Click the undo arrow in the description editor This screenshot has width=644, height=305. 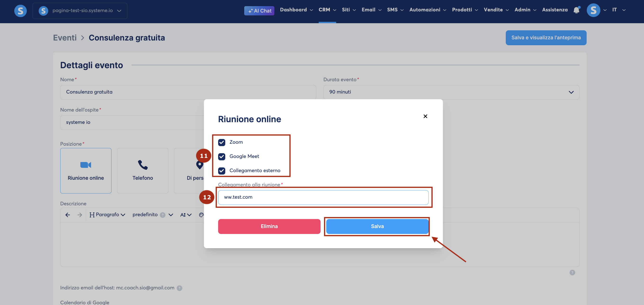tap(68, 215)
